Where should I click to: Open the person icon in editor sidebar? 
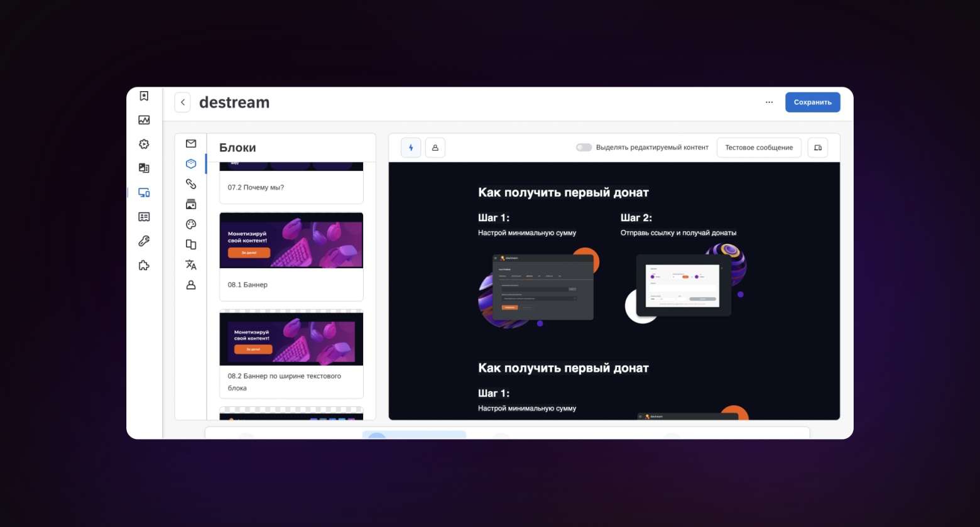pos(191,285)
